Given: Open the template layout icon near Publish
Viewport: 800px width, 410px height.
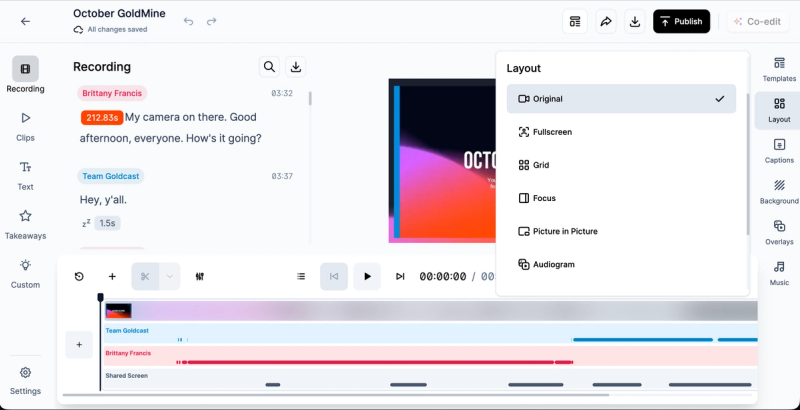Looking at the screenshot, I should pyautogui.click(x=575, y=21).
